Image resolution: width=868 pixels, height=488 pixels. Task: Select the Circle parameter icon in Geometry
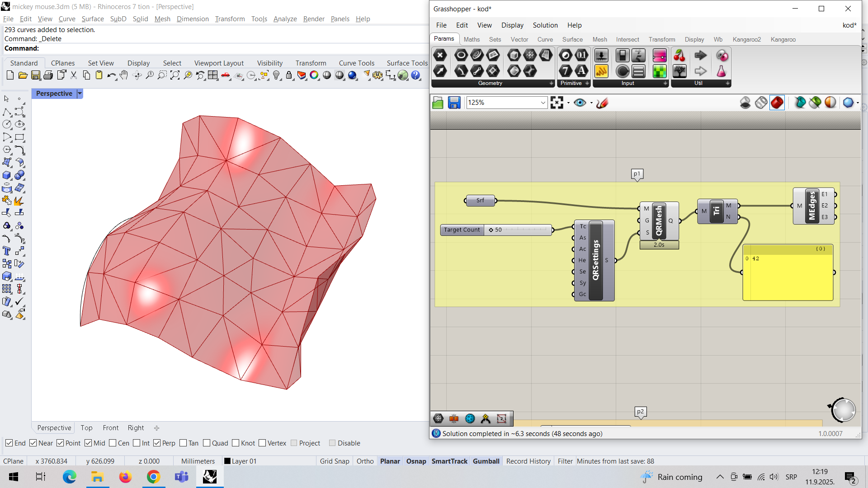[461, 55]
